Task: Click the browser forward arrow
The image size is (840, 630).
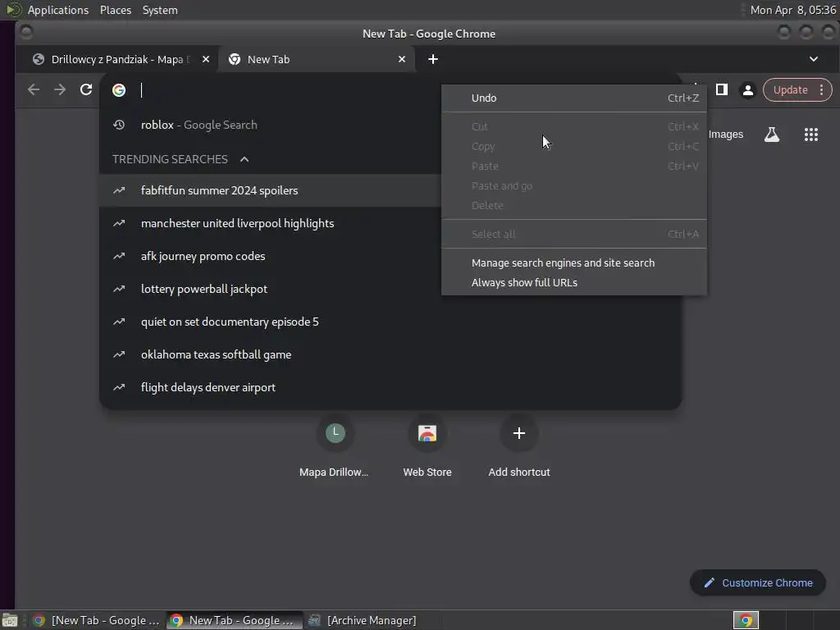Action: pyautogui.click(x=60, y=89)
